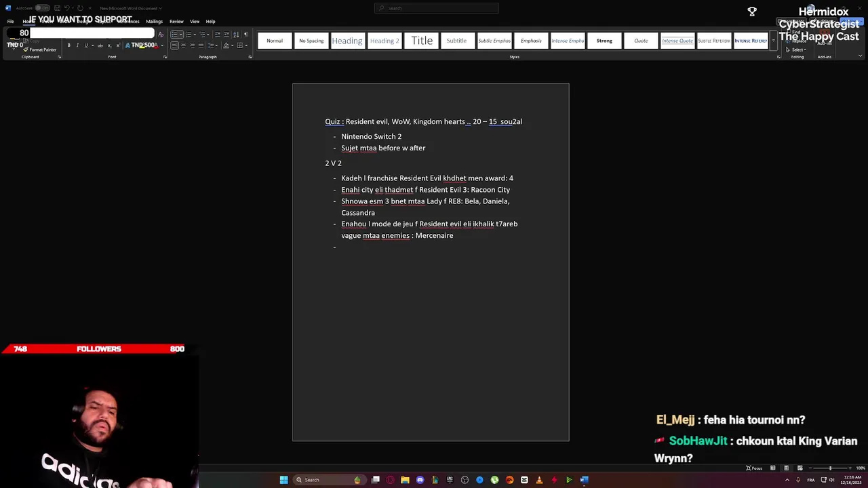Screen dimensions: 868x488
Task: Open the Paragraph dialog launcher
Action: pyautogui.click(x=250, y=57)
